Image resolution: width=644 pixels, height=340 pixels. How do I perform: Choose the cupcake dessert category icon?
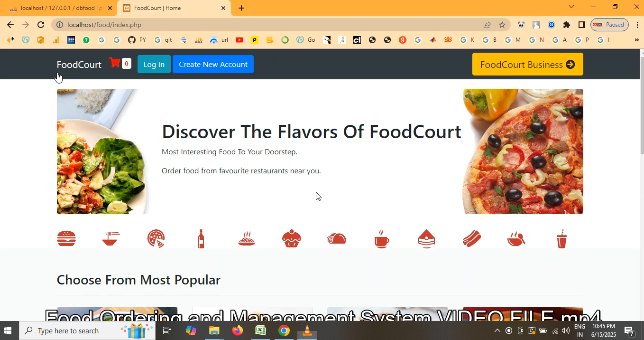pos(292,238)
